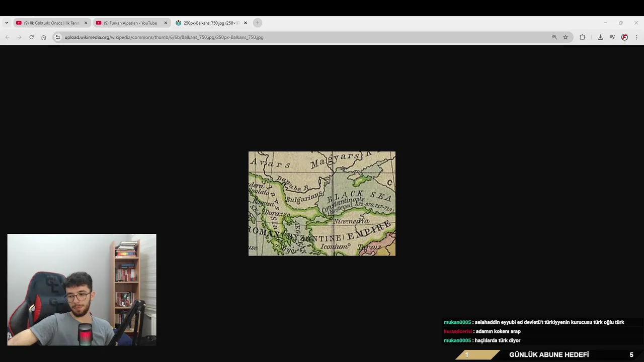This screenshot has width=644, height=362.
Task: Click the selahaddin eyyubi chat message by mukan0005
Action: coord(549,322)
